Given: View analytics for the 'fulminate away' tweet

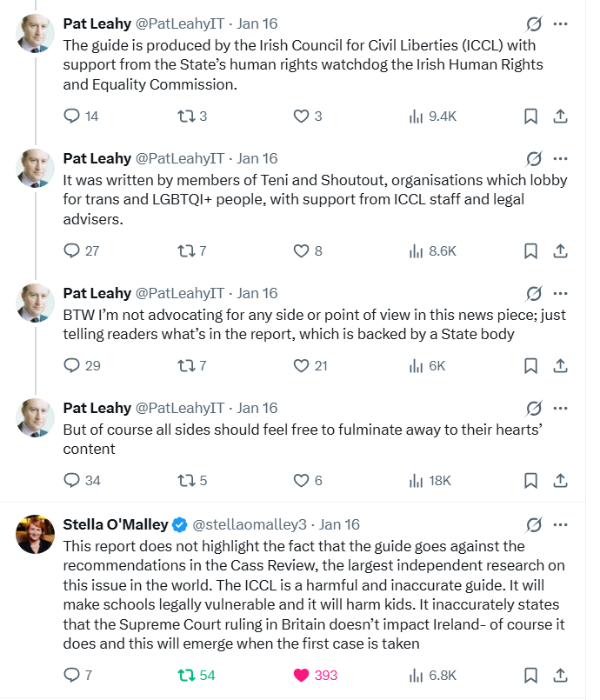Looking at the screenshot, I should (x=416, y=480).
